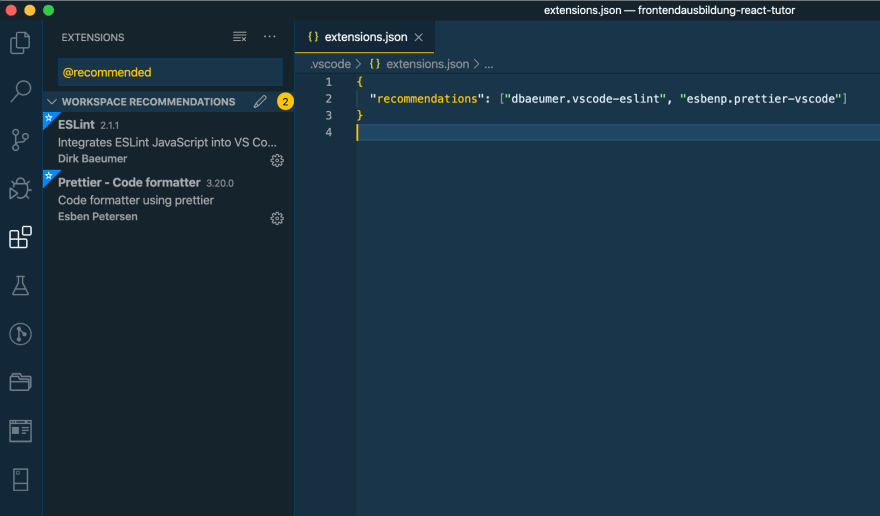
Task: Click the Prettier recommended star badge
Action: pyautogui.click(x=49, y=176)
